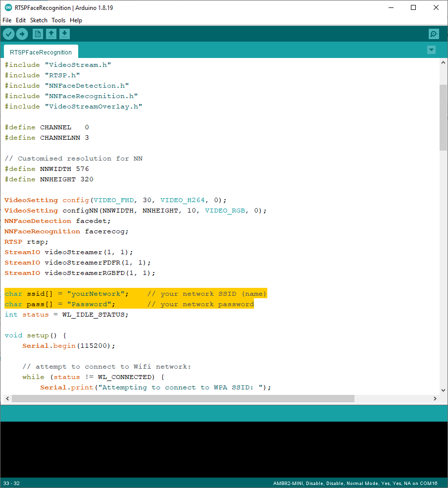Open the Serial Monitor magnifier icon
448x488 pixels.
[x=434, y=34]
